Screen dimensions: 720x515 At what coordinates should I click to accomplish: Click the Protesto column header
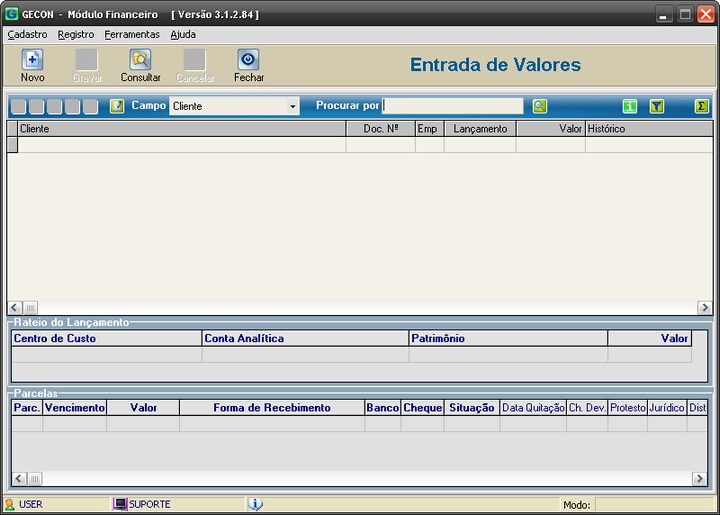(628, 408)
